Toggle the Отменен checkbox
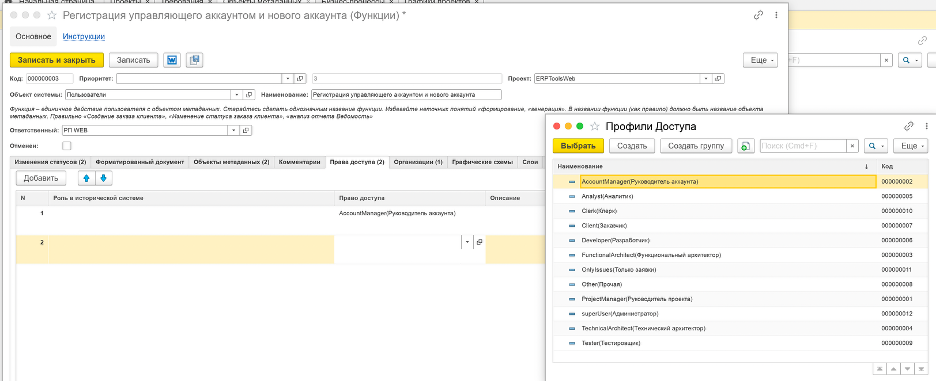The height and width of the screenshot is (382, 936). click(x=66, y=146)
